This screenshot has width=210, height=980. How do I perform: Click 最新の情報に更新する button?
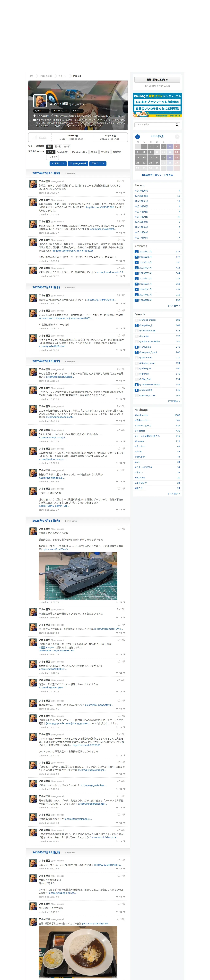tap(157, 80)
